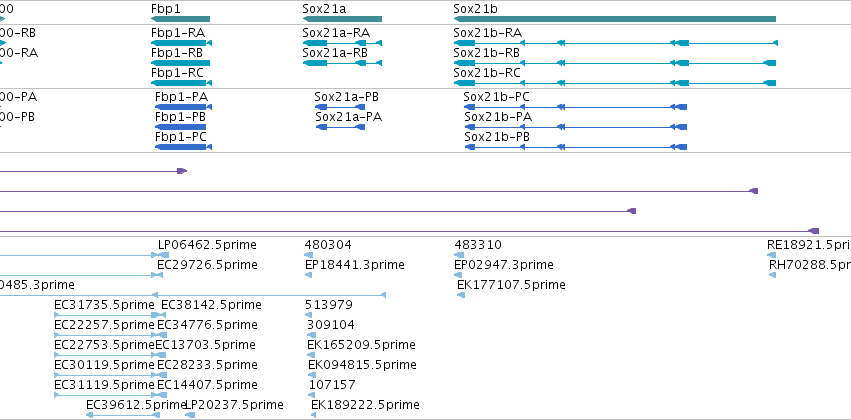Select the LP20237.5prime EST label
Viewport: 851px width, 420px height.
[x=234, y=405]
